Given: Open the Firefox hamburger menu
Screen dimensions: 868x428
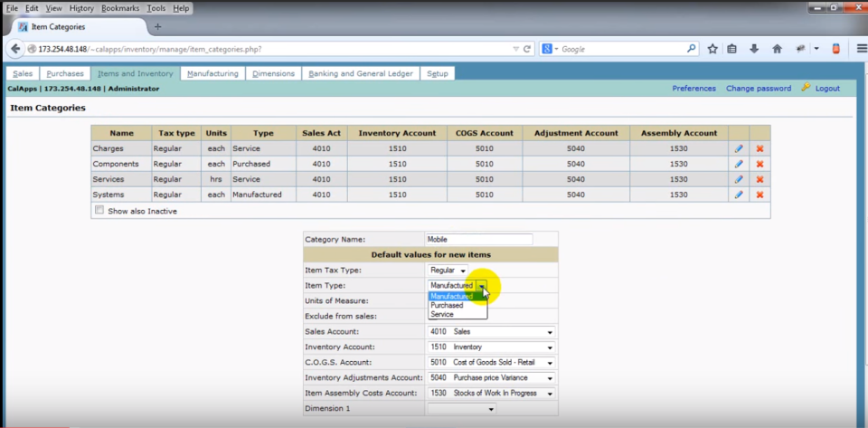Looking at the screenshot, I should pos(861,49).
